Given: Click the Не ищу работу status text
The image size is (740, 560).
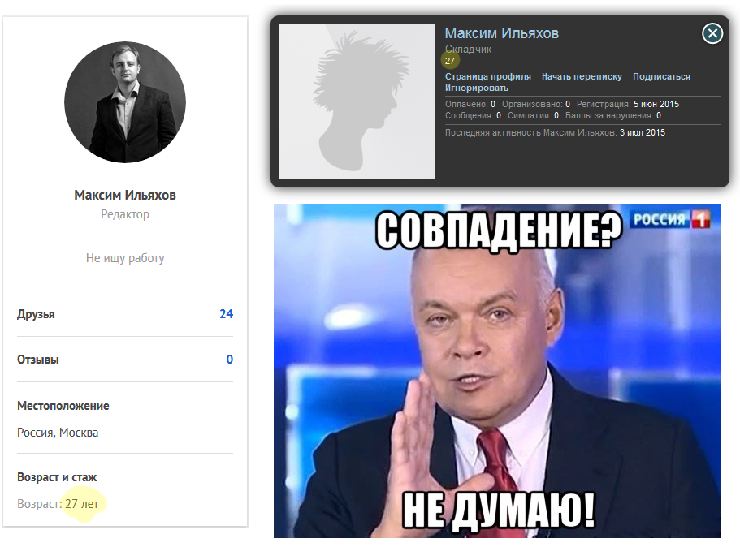Looking at the screenshot, I should (x=125, y=258).
